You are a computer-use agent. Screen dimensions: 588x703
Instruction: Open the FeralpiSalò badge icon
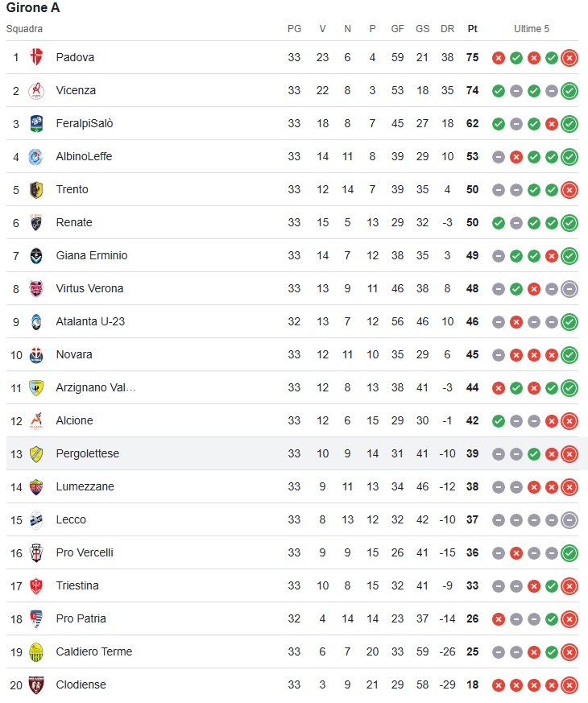(36, 123)
